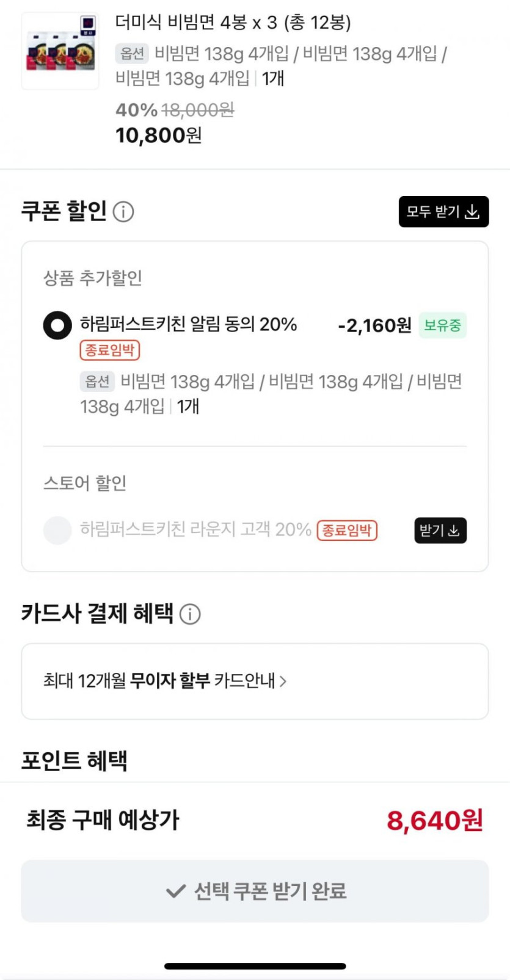This screenshot has height=980, width=510.
Task: Tap 종료임박 badge under 알림 동의 coupon
Action: point(110,350)
